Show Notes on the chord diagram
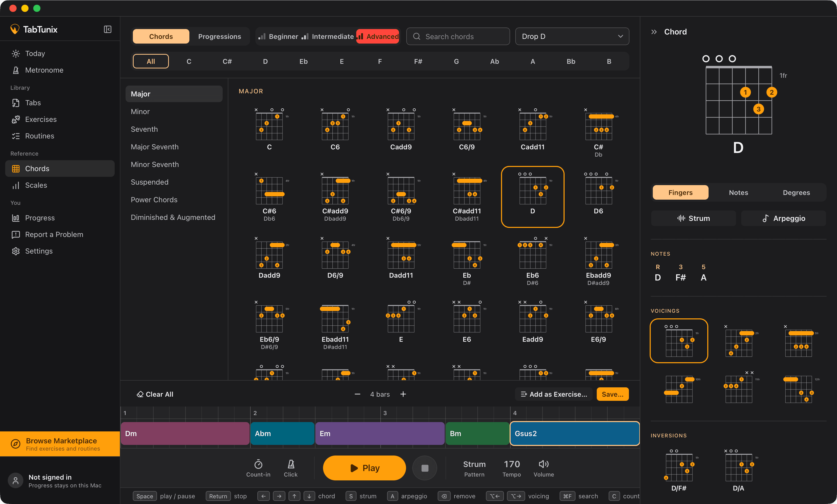 coord(738,192)
